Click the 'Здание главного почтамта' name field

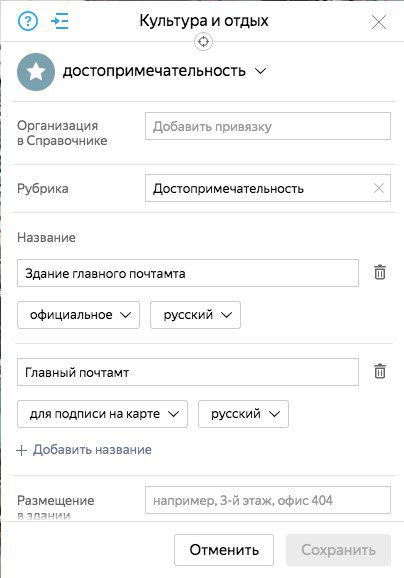point(188,273)
